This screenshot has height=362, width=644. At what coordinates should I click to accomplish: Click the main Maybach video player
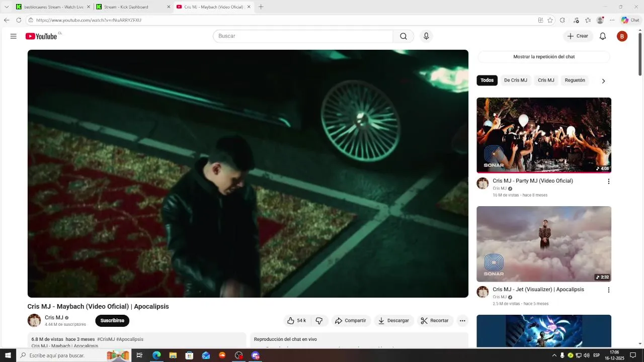coord(248,173)
